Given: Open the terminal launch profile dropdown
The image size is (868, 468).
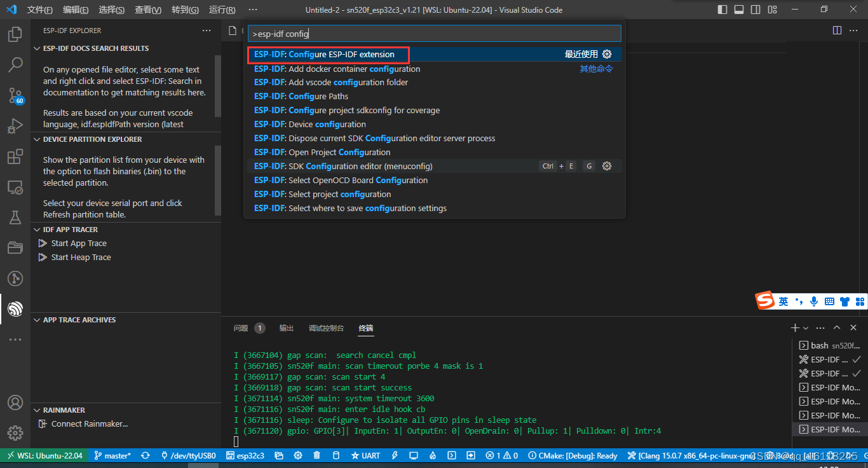Looking at the screenshot, I should pyautogui.click(x=806, y=328).
